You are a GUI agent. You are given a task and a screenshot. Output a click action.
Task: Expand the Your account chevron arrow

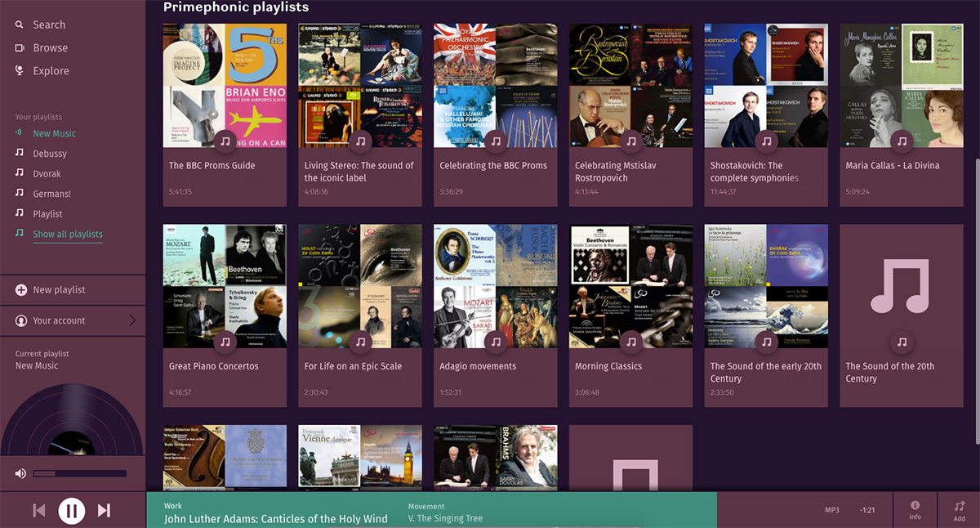132,320
